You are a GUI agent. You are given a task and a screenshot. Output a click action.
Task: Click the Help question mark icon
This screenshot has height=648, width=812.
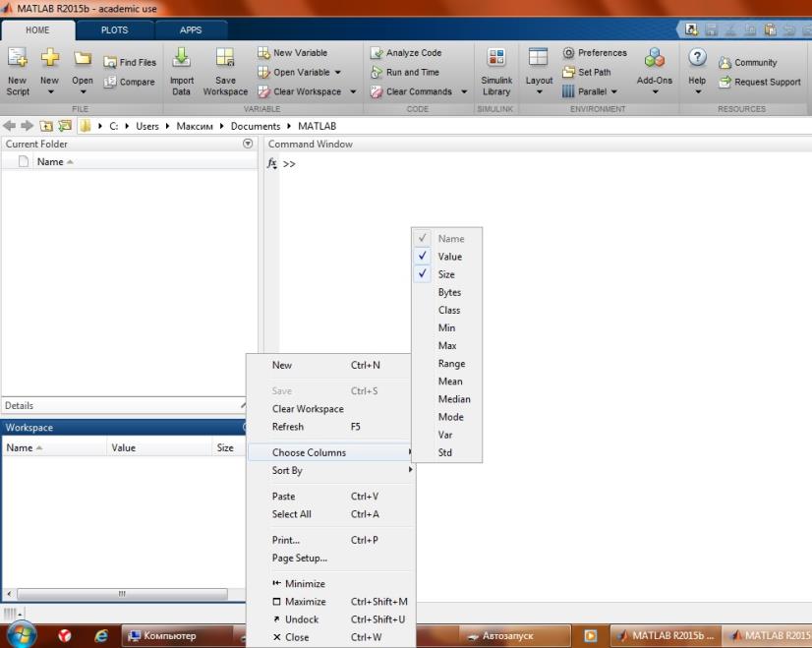pos(697,57)
